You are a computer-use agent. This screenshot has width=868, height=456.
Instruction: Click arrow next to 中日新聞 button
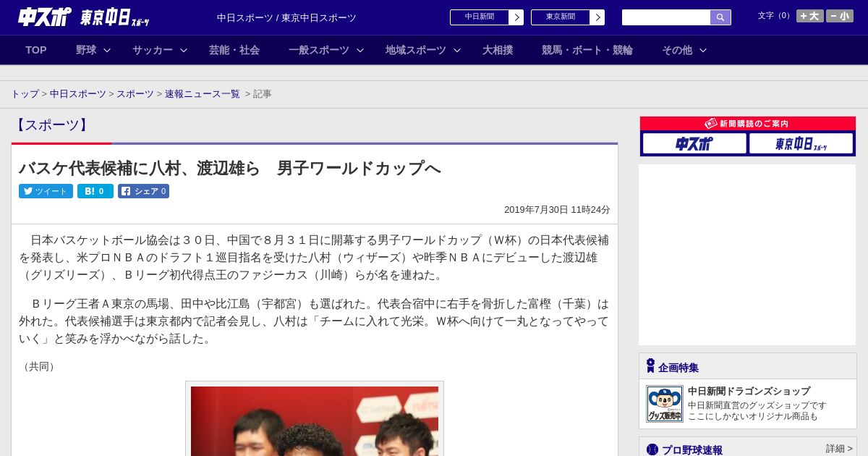point(516,17)
